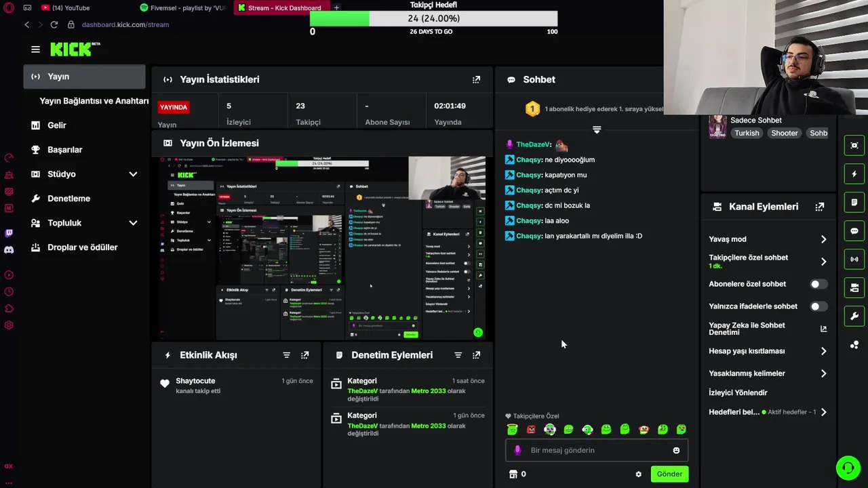Click Metro 2033 link in 1 saat önce entry
868x488 pixels.
point(429,391)
